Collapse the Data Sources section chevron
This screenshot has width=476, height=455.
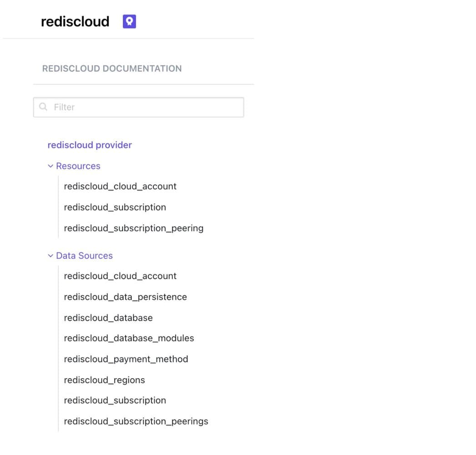(50, 255)
